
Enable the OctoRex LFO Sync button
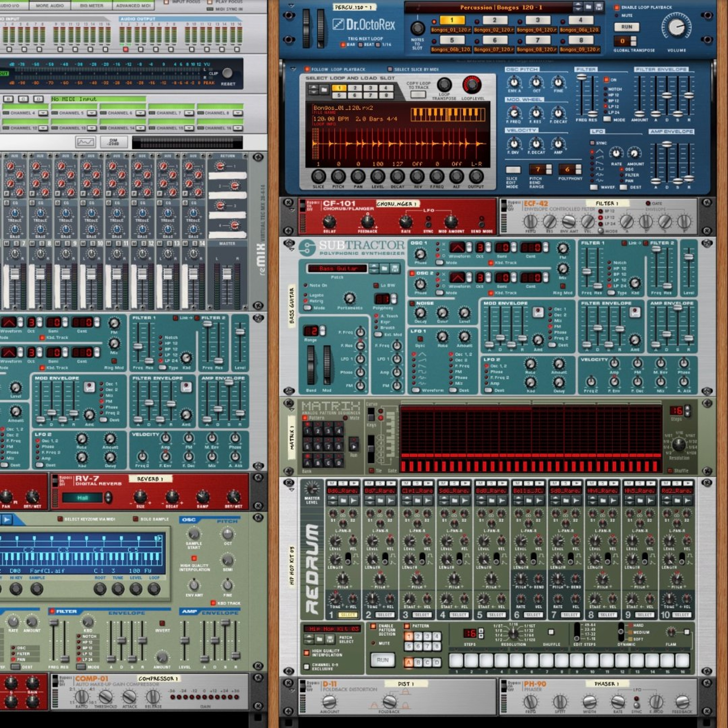click(592, 143)
